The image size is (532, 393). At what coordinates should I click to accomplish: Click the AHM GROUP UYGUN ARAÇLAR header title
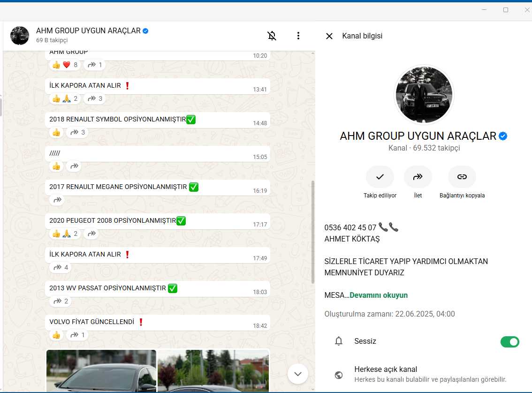[x=88, y=30]
